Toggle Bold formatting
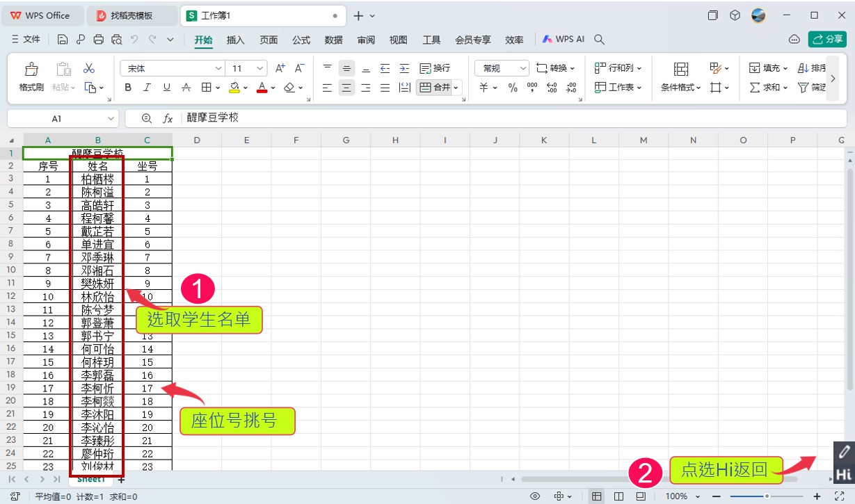This screenshot has height=504, width=855. click(128, 88)
